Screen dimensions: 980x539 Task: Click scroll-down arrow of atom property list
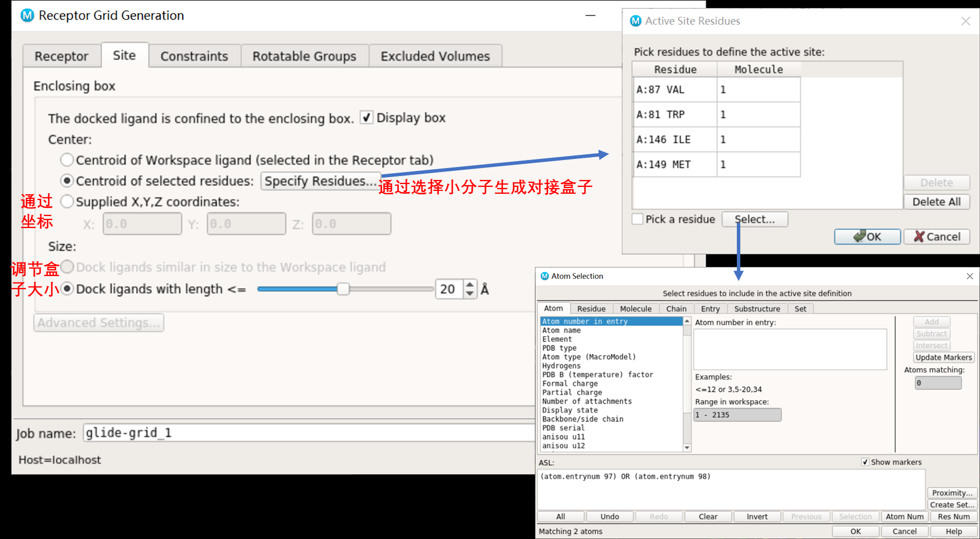point(687,448)
